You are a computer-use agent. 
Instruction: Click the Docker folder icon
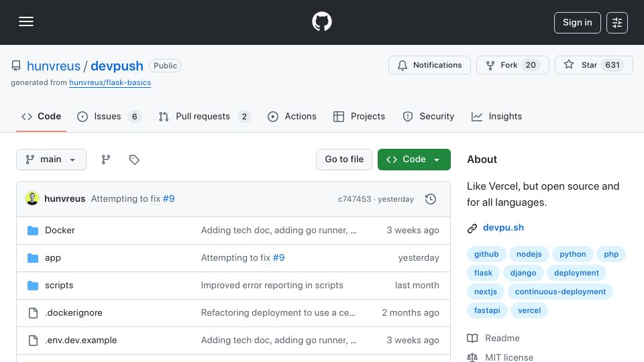click(33, 230)
